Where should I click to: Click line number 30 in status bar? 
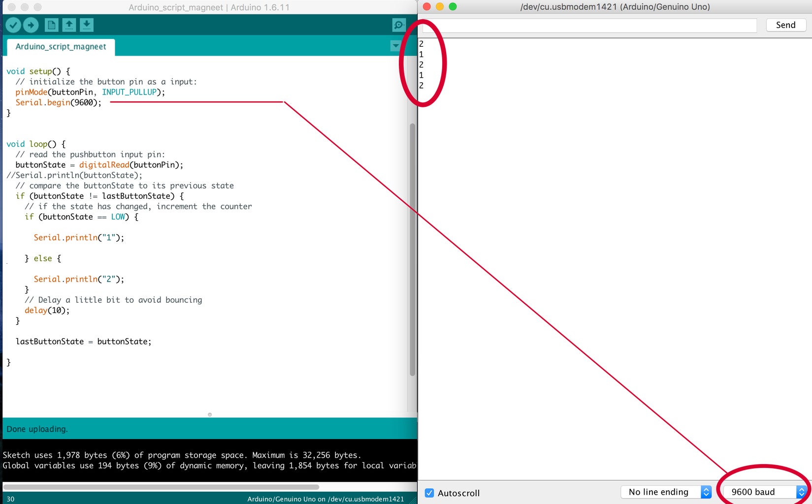11,499
